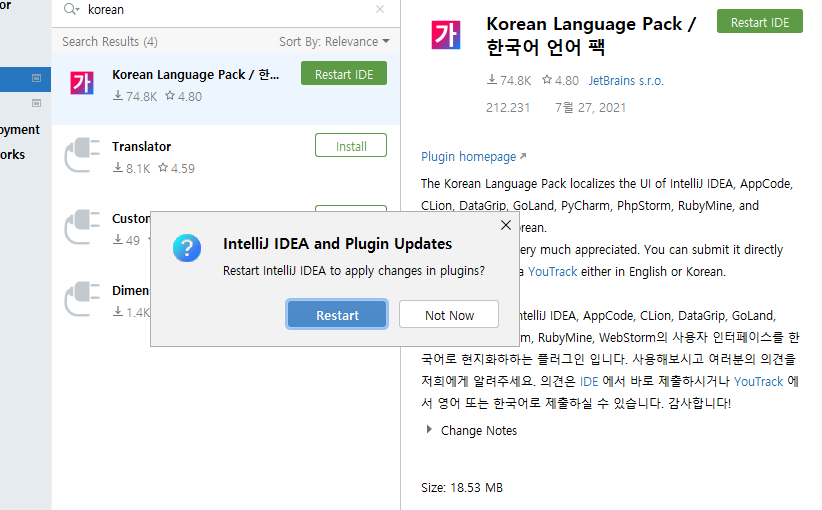The height and width of the screenshot is (510, 822).
Task: Select Korean Language Pack title in results
Action: click(x=196, y=74)
